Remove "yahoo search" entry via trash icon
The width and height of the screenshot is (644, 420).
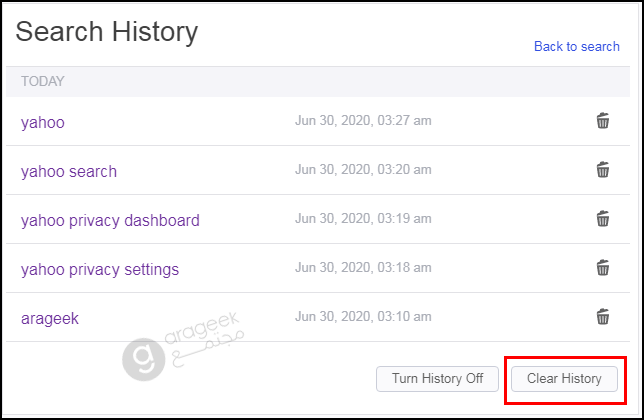click(x=603, y=170)
